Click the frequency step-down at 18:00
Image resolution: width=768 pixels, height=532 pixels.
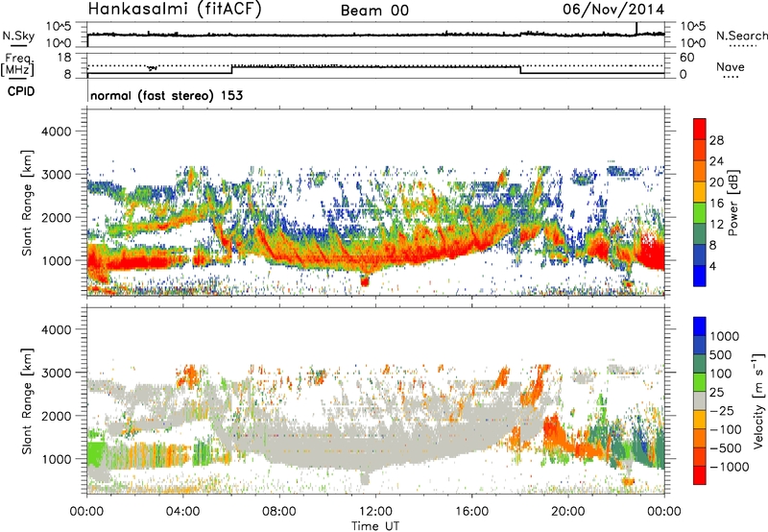tap(520, 69)
